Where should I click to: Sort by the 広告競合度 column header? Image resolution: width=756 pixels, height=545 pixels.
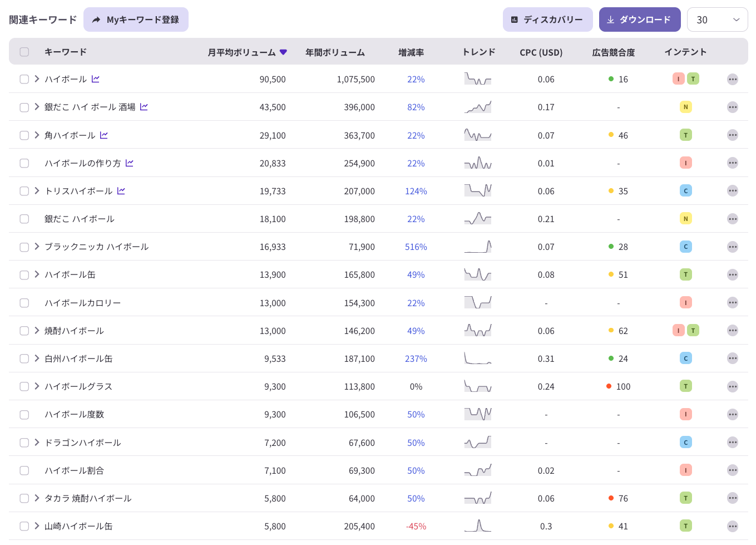(614, 52)
